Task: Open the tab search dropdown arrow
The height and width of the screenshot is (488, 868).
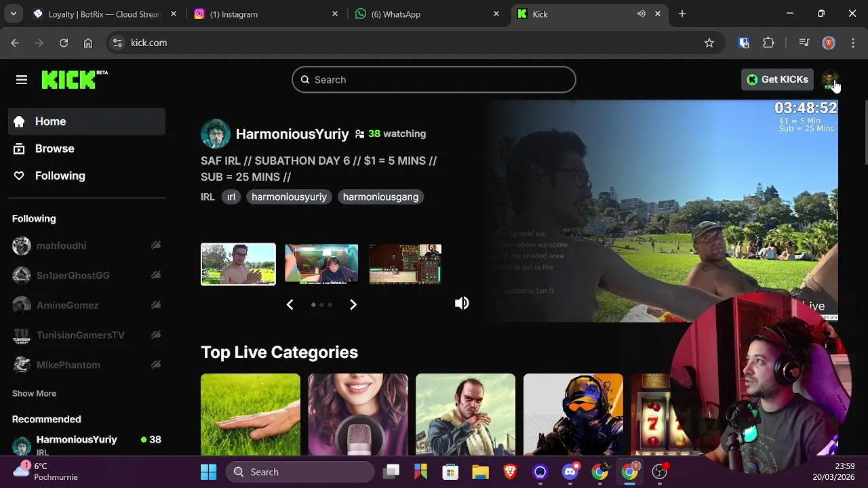Action: click(14, 14)
